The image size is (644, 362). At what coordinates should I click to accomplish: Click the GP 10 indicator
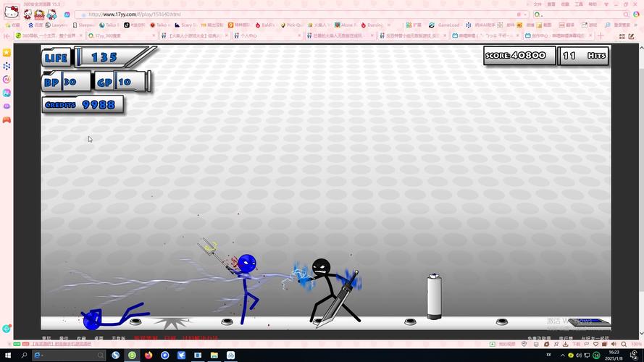pyautogui.click(x=122, y=82)
